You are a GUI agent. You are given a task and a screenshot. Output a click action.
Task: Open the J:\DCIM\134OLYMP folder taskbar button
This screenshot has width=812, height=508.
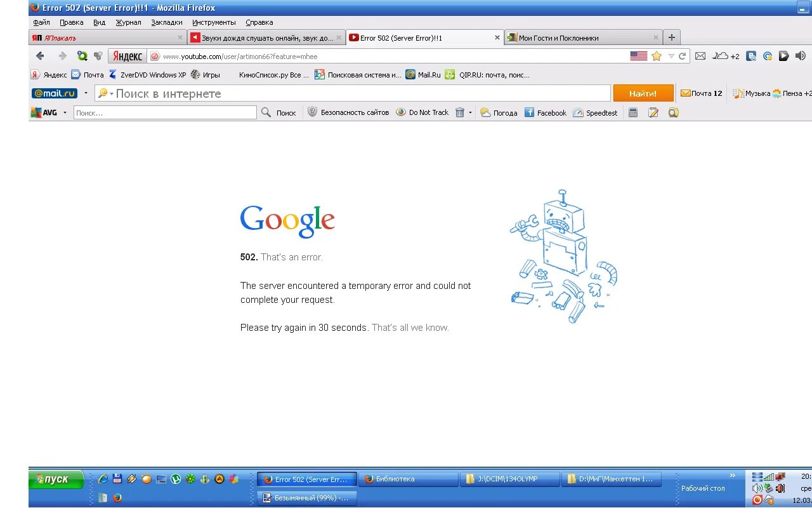pos(509,479)
